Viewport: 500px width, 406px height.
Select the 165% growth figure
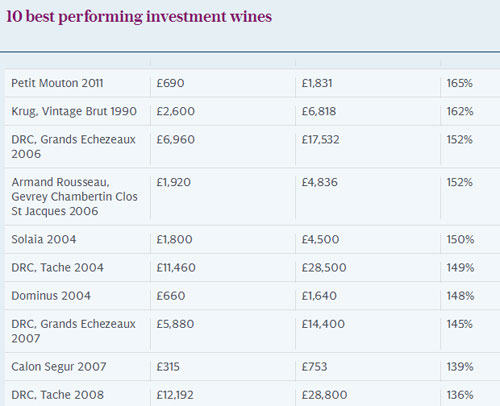tap(460, 83)
